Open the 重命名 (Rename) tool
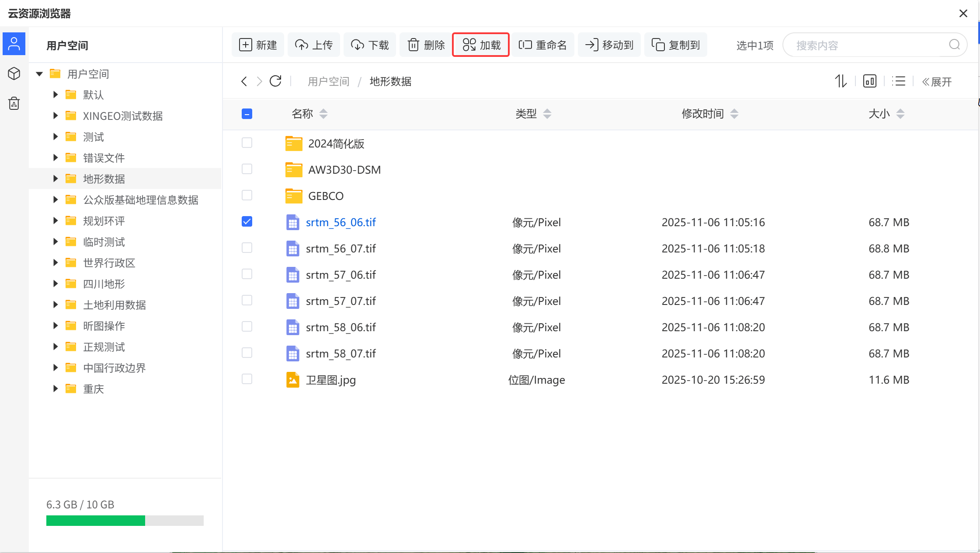The image size is (980, 553). coord(543,44)
